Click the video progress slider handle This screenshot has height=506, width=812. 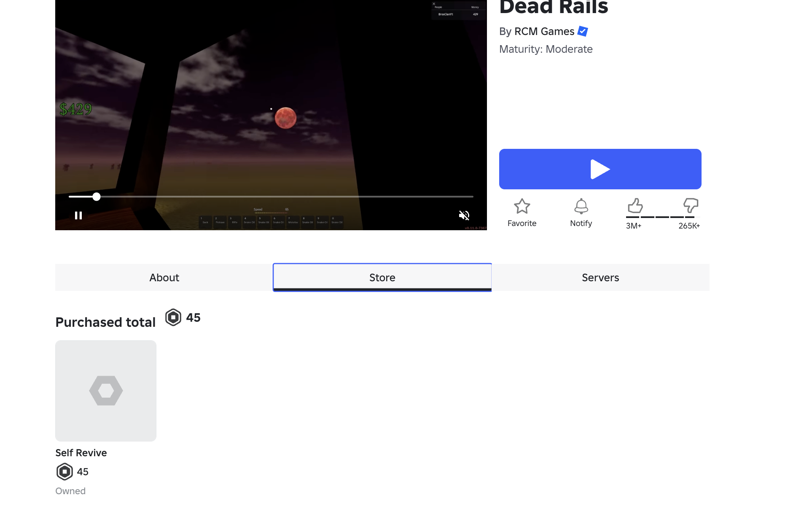coord(97,196)
